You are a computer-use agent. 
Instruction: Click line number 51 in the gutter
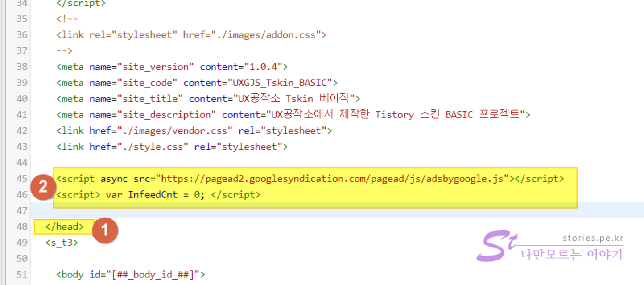click(21, 274)
